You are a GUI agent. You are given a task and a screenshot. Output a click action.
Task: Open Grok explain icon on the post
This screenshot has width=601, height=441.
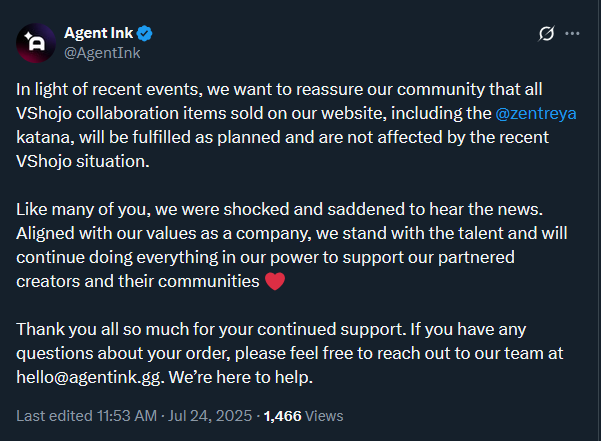[x=546, y=34]
